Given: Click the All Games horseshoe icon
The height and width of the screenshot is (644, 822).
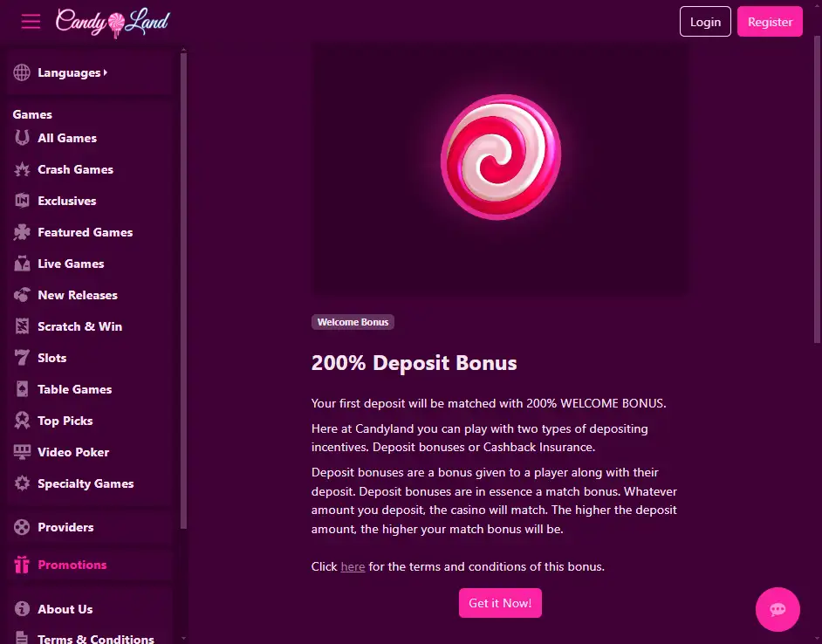Looking at the screenshot, I should click(22, 137).
